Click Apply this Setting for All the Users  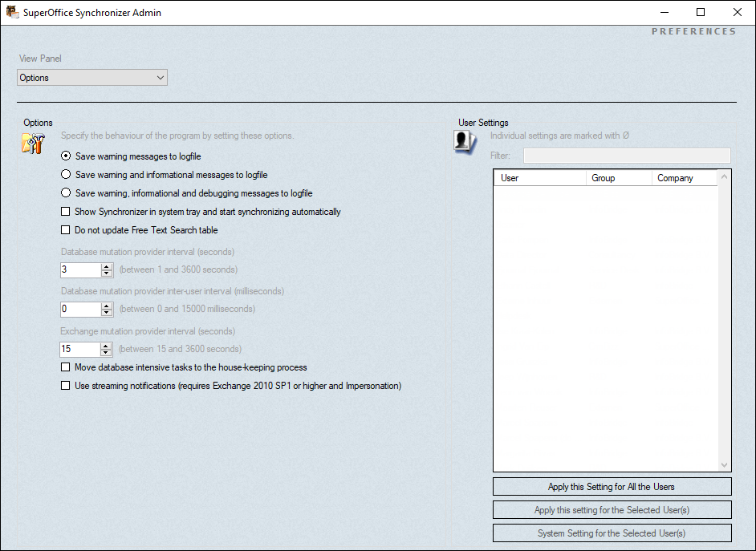(612, 487)
